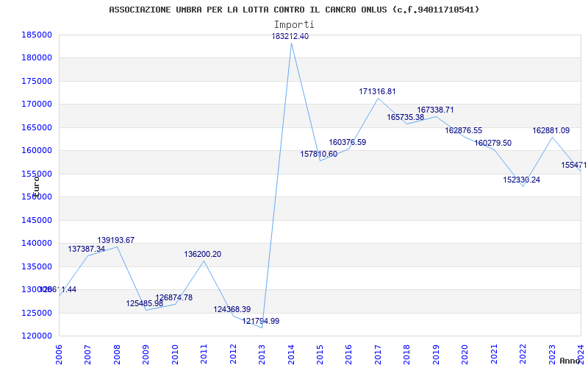Click the data label 157810.60
The image size is (588, 368).
click(319, 154)
